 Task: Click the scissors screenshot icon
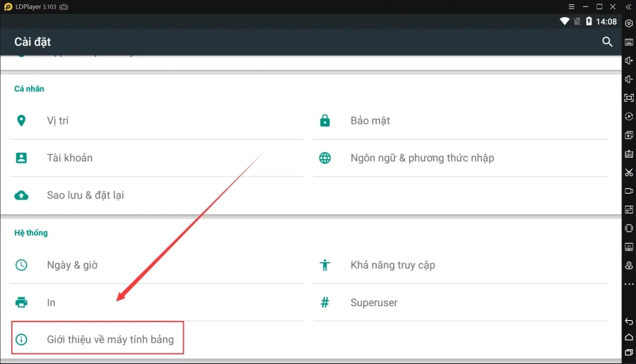point(628,172)
